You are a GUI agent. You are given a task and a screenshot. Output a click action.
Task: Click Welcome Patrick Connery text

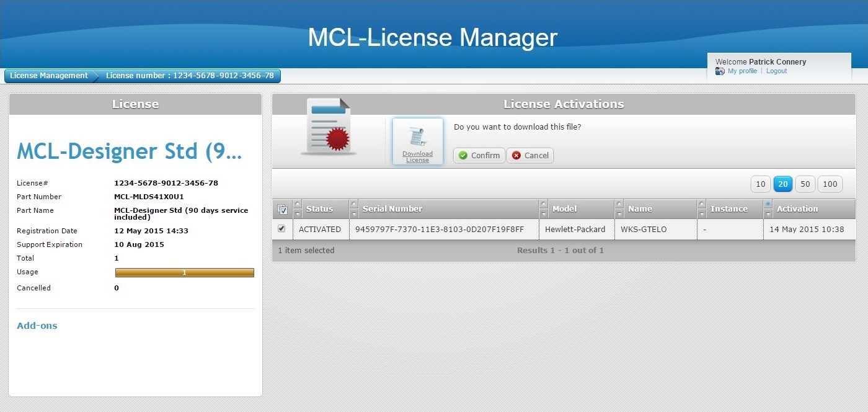pyautogui.click(x=761, y=62)
